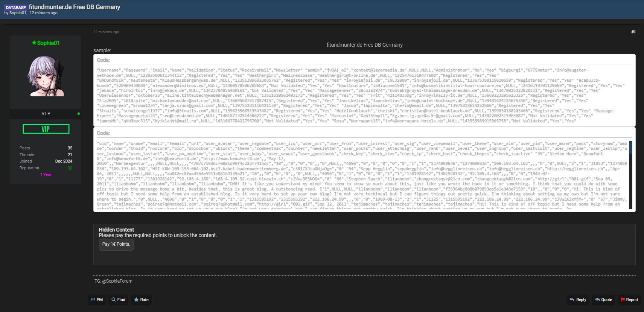
Task: Quote this post
Action: (x=603, y=300)
